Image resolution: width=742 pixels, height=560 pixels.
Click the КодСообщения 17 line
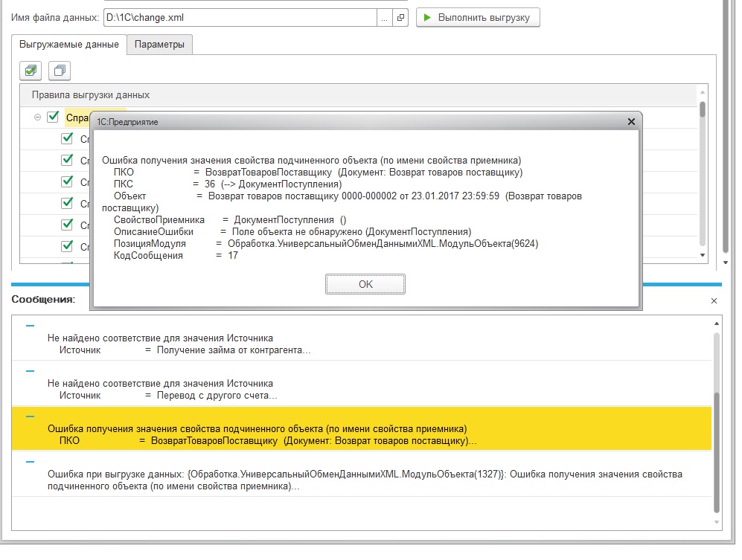pyautogui.click(x=176, y=255)
